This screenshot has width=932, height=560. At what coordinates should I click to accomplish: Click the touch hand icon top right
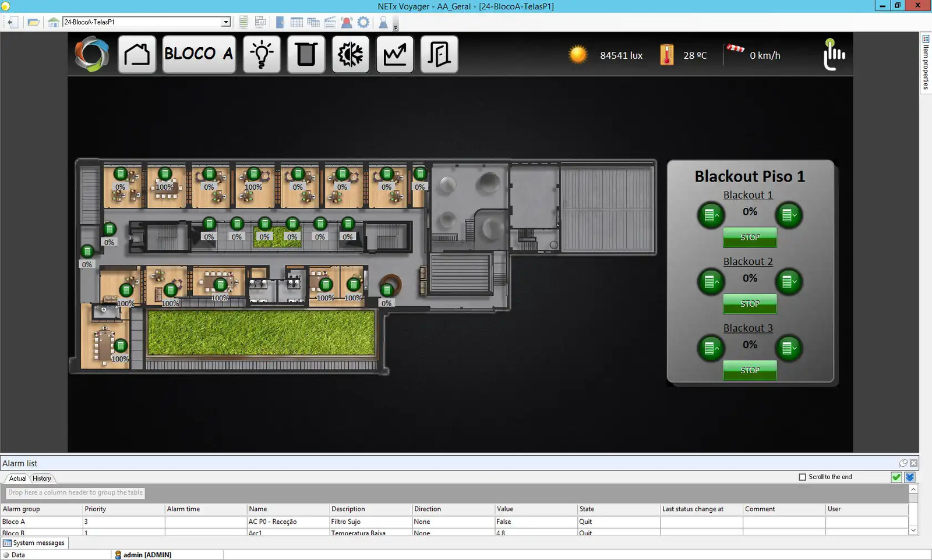(834, 55)
